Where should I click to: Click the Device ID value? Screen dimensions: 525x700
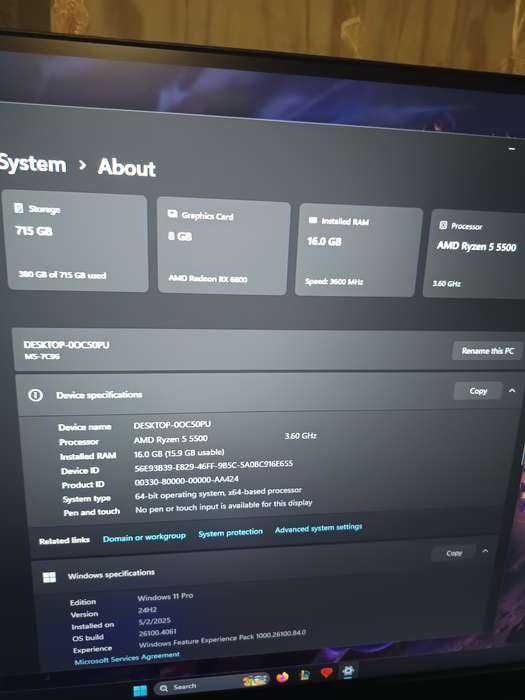214,466
